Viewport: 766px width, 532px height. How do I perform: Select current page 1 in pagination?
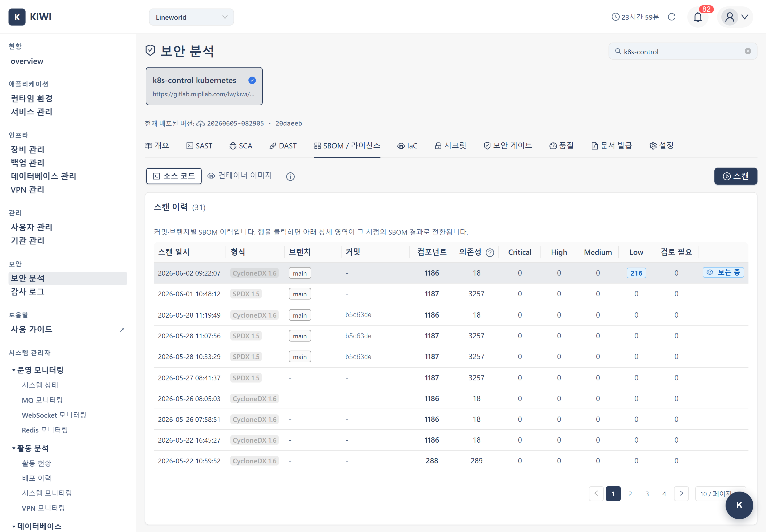613,494
